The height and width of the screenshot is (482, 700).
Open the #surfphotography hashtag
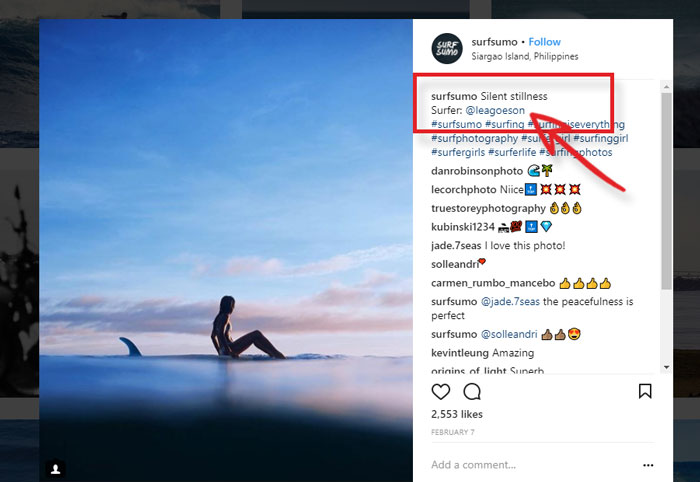[x=475, y=138]
